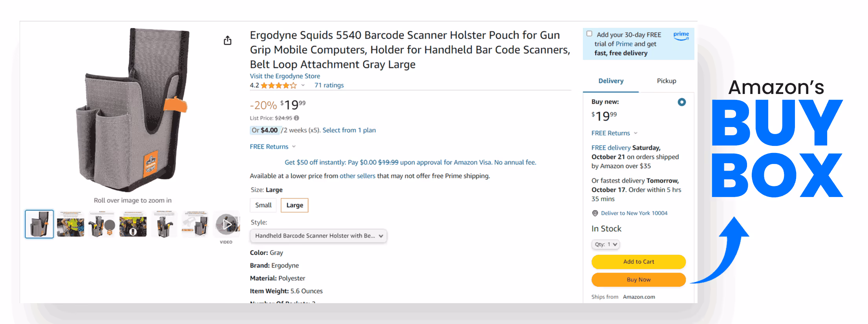Click Select from 1 plan link
868x324 pixels.
pyautogui.click(x=349, y=130)
